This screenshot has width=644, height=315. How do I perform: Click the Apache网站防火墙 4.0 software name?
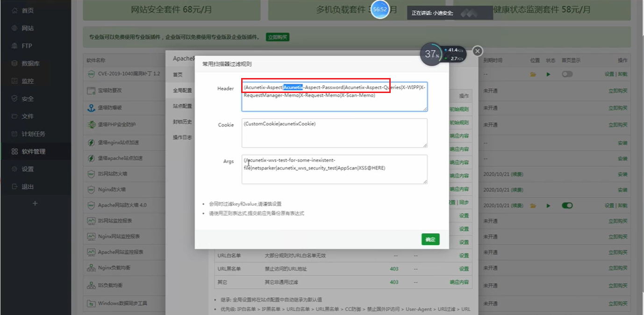122,205
